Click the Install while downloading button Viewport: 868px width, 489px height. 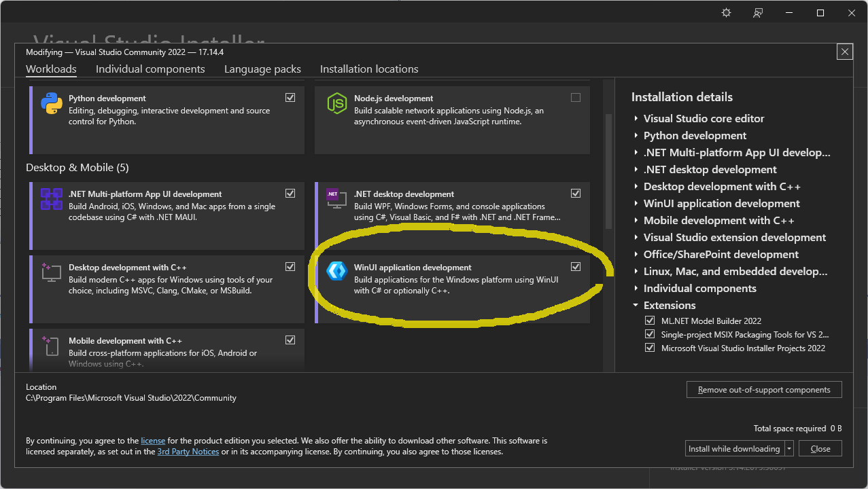pyautogui.click(x=735, y=448)
